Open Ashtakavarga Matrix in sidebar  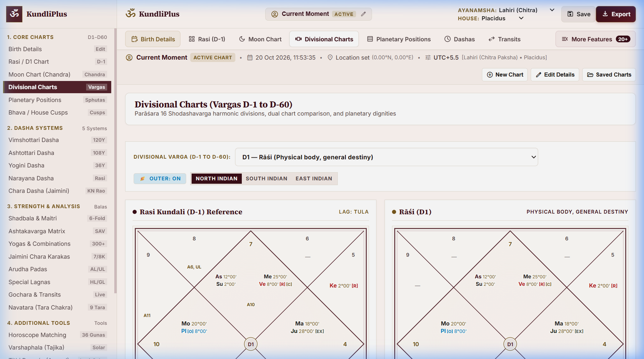[57, 231]
